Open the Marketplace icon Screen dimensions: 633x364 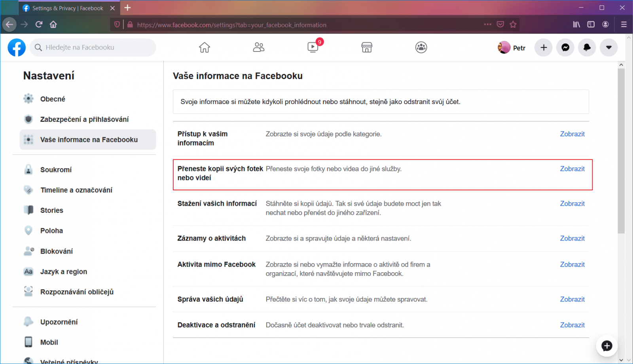click(367, 47)
